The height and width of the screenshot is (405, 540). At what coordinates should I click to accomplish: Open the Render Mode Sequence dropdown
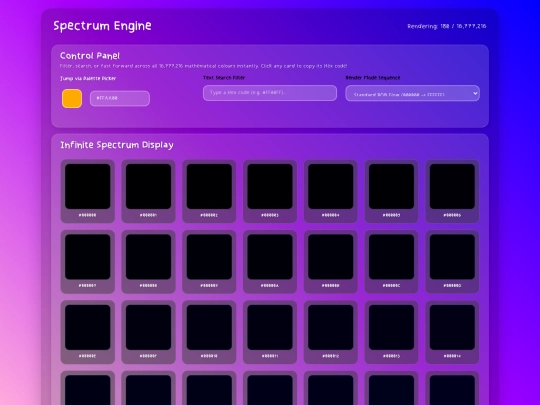(x=412, y=93)
